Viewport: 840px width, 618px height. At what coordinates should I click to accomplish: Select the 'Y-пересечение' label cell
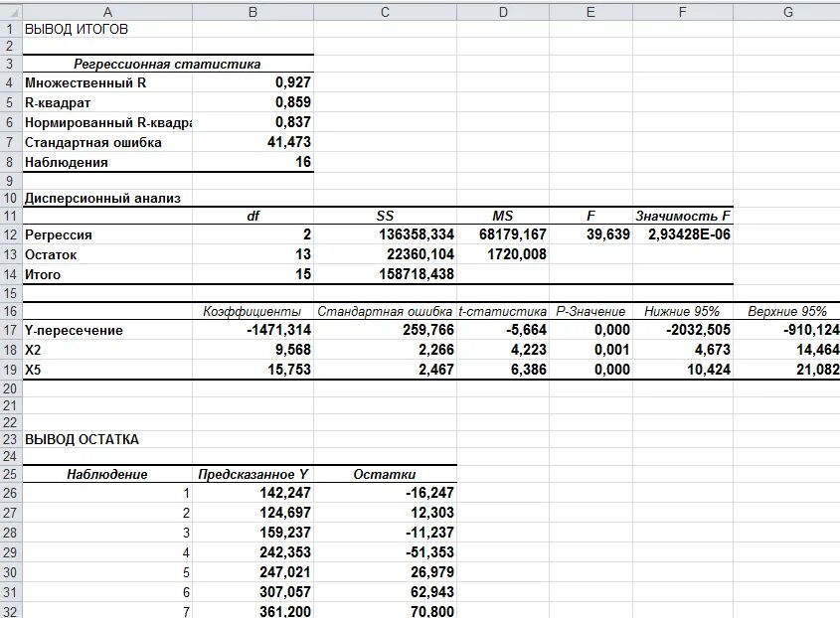[107, 330]
